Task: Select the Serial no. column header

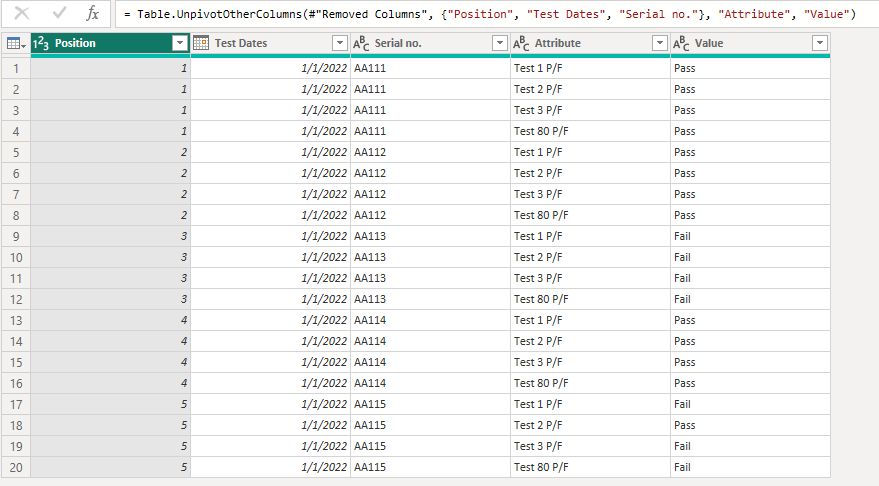Action: point(431,43)
